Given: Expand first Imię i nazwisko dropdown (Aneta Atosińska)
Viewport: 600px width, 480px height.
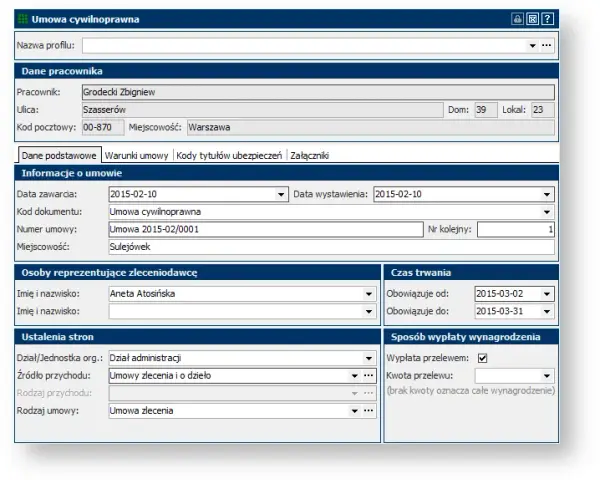Looking at the screenshot, I should click(x=369, y=294).
